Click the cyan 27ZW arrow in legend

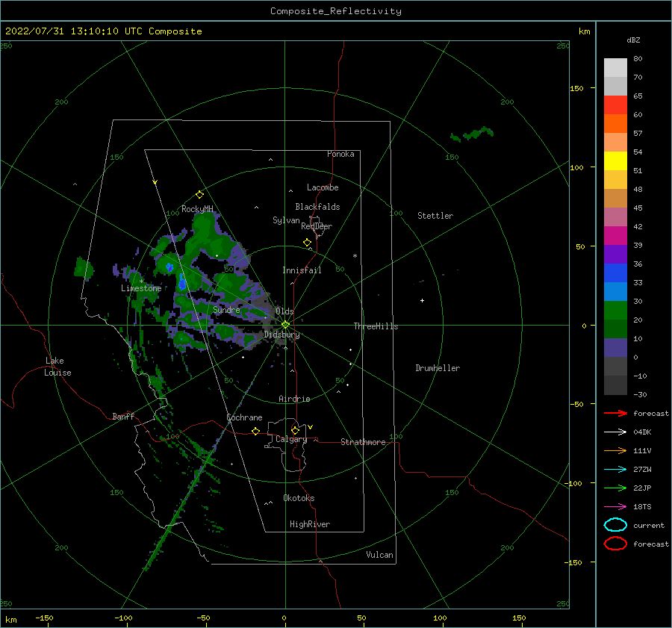pyautogui.click(x=615, y=470)
